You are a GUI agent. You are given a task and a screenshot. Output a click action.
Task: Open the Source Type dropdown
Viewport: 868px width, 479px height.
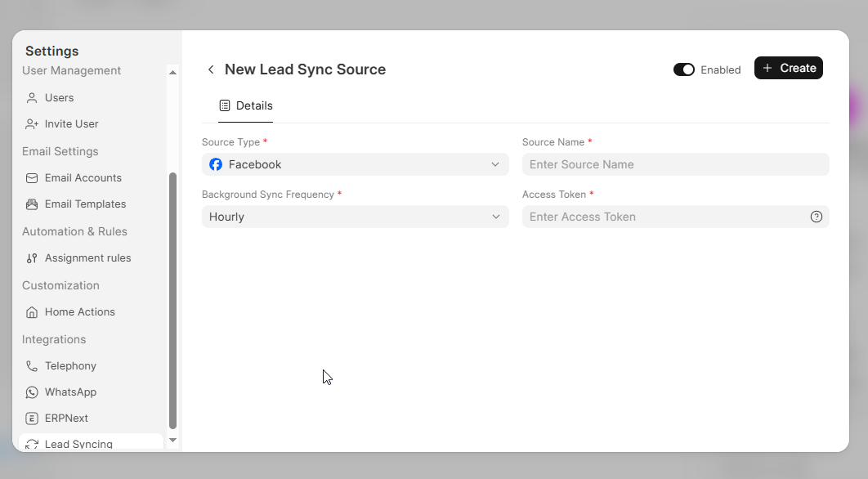[x=355, y=164]
